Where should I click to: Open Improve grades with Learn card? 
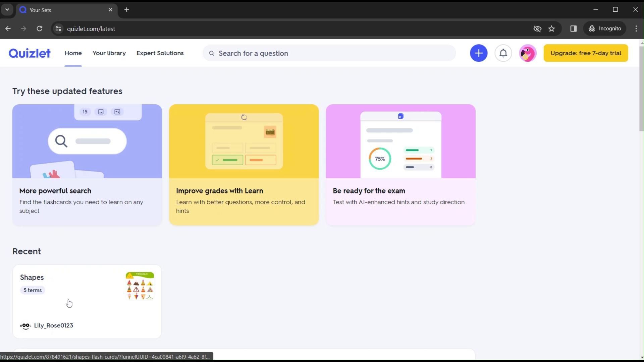tap(244, 165)
